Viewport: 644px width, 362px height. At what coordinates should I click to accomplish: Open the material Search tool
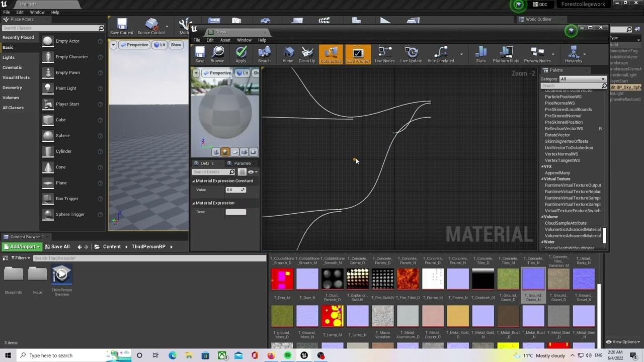point(264,54)
